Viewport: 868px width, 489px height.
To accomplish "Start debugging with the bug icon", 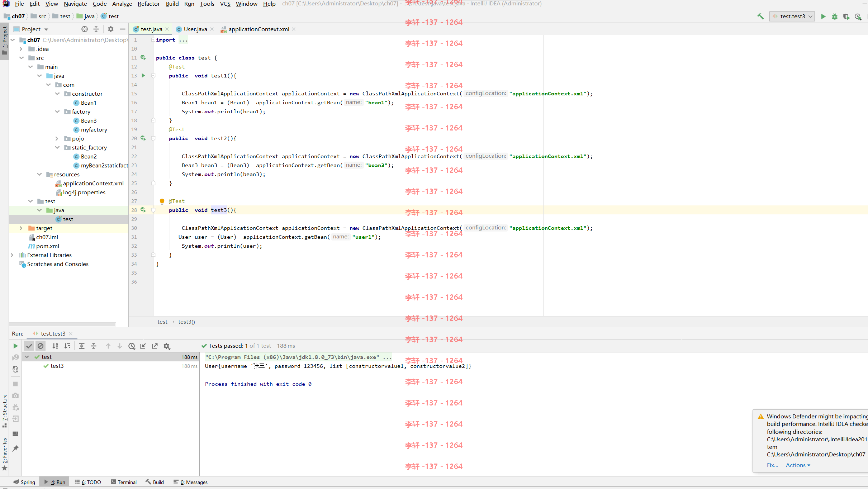I will [x=835, y=16].
